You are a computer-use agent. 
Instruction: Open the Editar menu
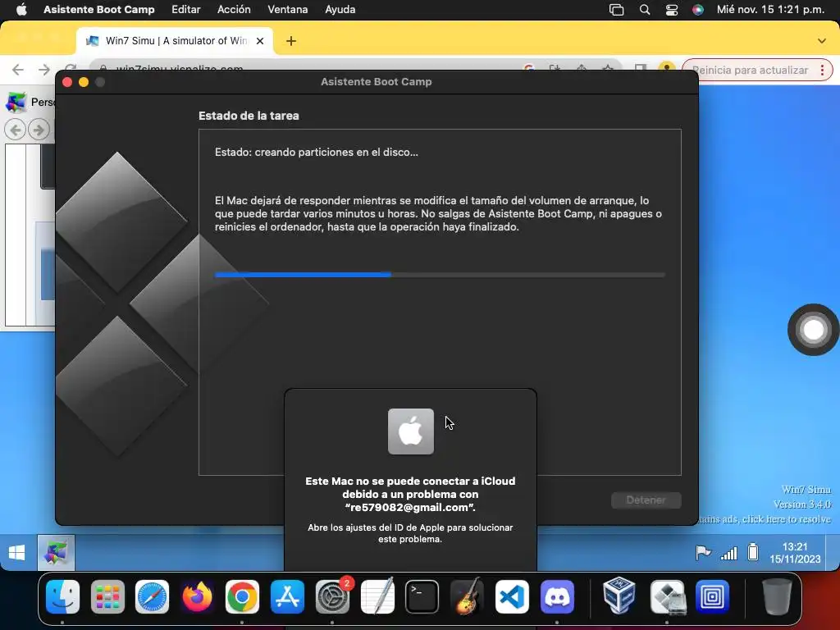click(186, 10)
